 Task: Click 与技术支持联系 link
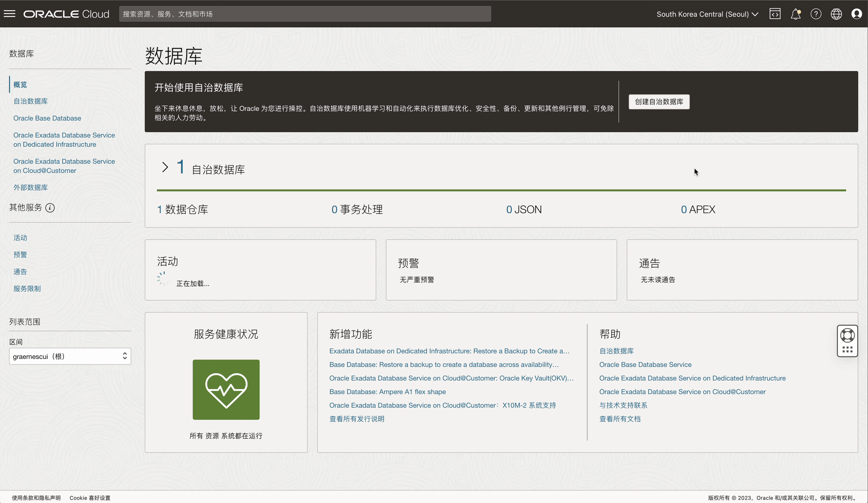623,405
